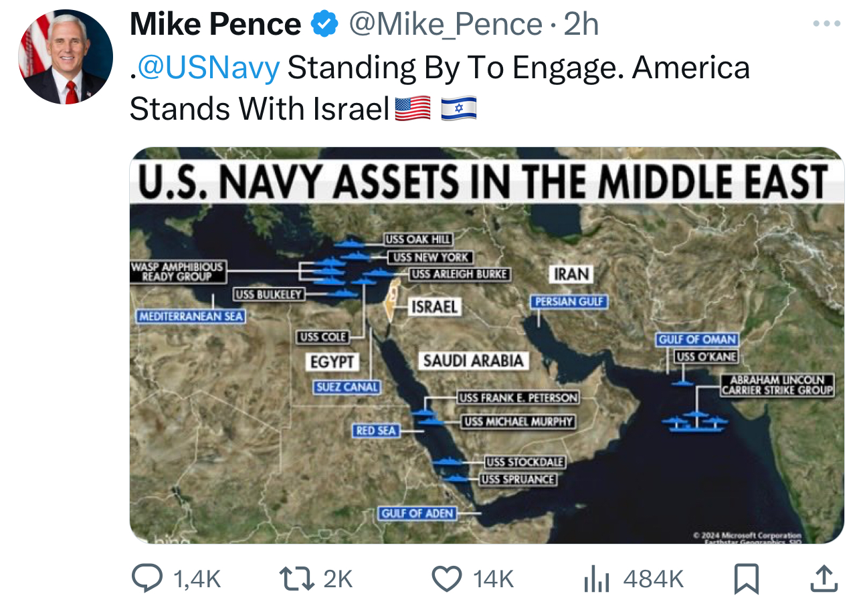Bookmark this tweet
Viewport: 863px width, 616px height.
point(747,579)
